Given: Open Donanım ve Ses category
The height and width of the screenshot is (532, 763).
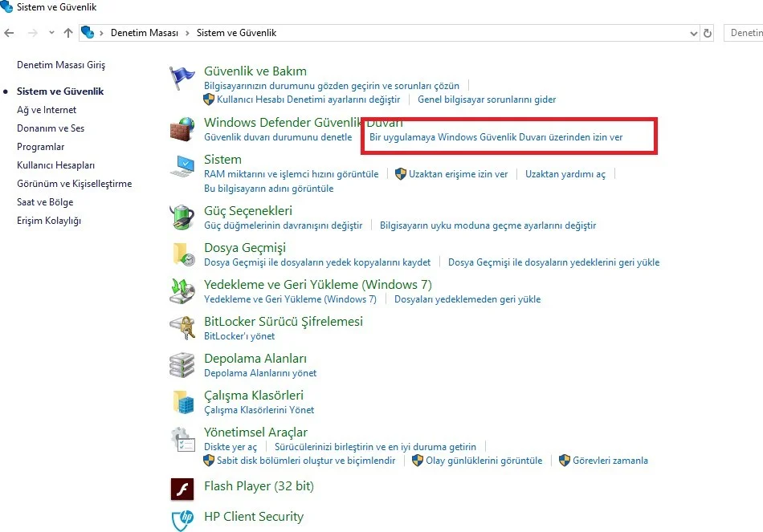Looking at the screenshot, I should point(51,128).
